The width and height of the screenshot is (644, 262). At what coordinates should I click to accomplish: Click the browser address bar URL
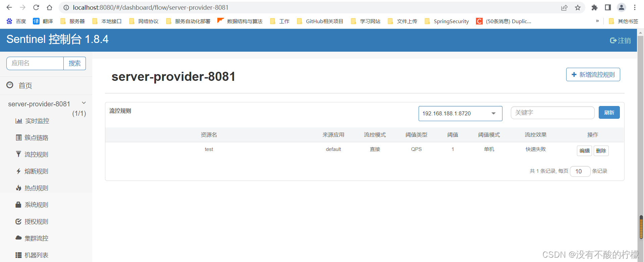click(x=151, y=7)
